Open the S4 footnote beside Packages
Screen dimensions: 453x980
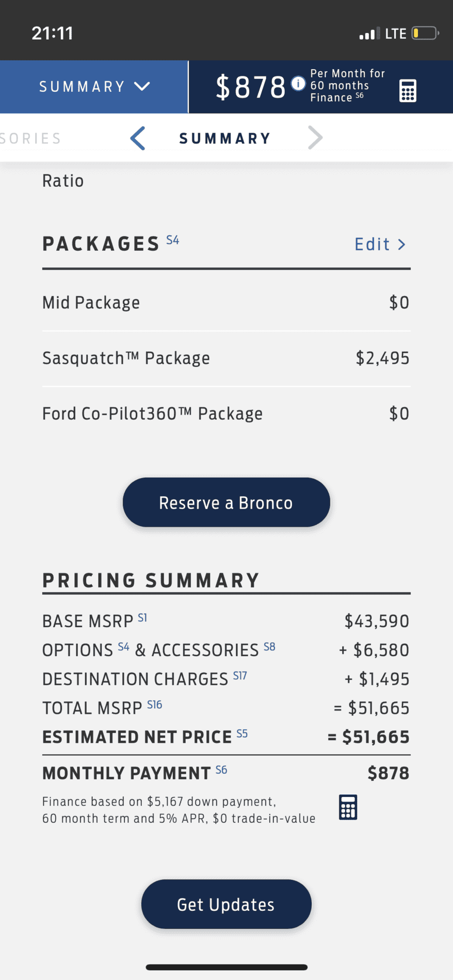tap(173, 240)
